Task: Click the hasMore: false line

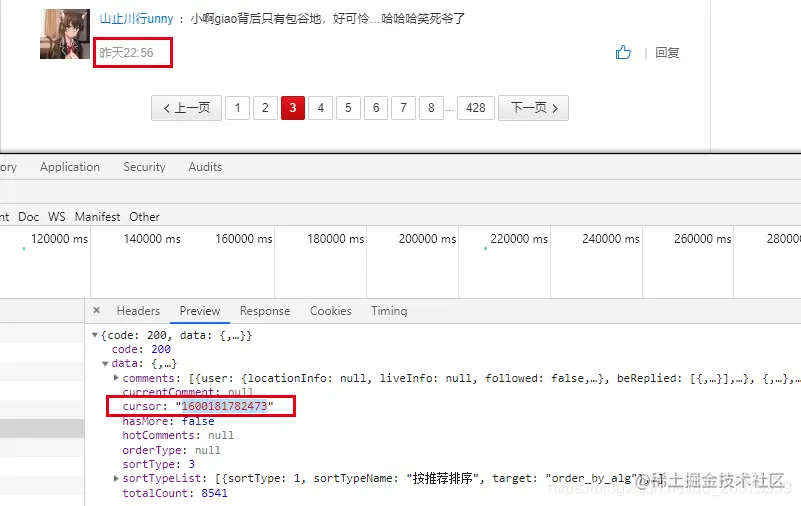Action: 169,421
